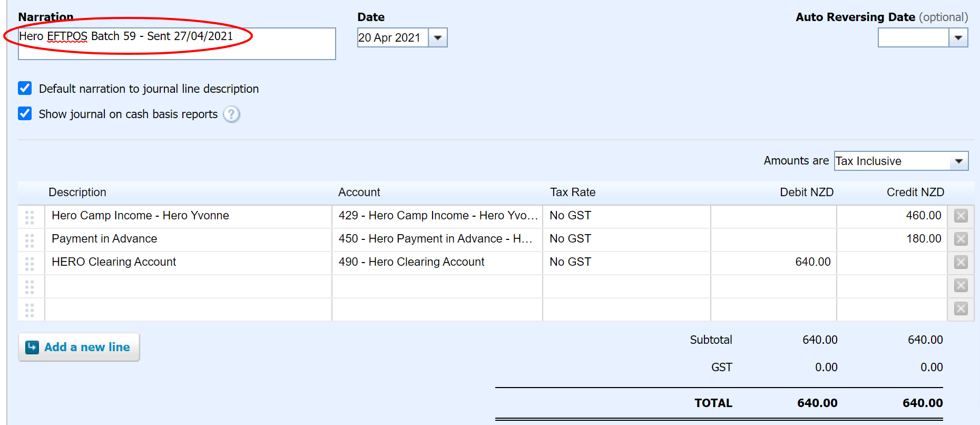Click the 20 Apr 2021 date field
This screenshot has height=425, width=980.
coord(392,37)
